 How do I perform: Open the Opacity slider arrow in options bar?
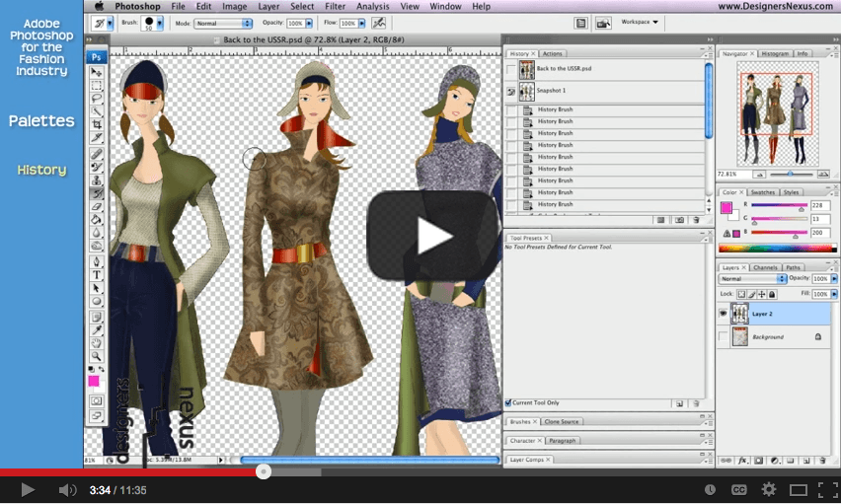tap(309, 24)
